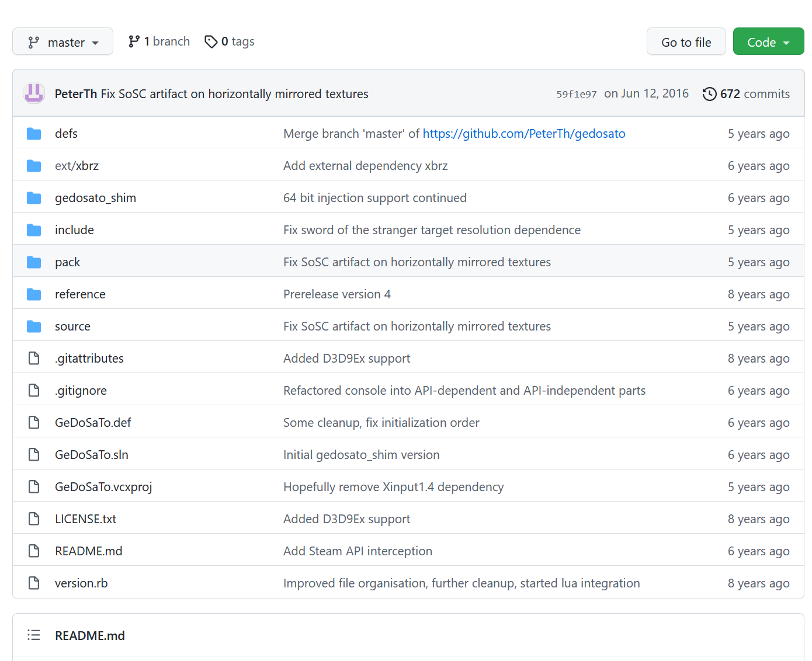Click the source folder icon
812x661 pixels.
(34, 326)
